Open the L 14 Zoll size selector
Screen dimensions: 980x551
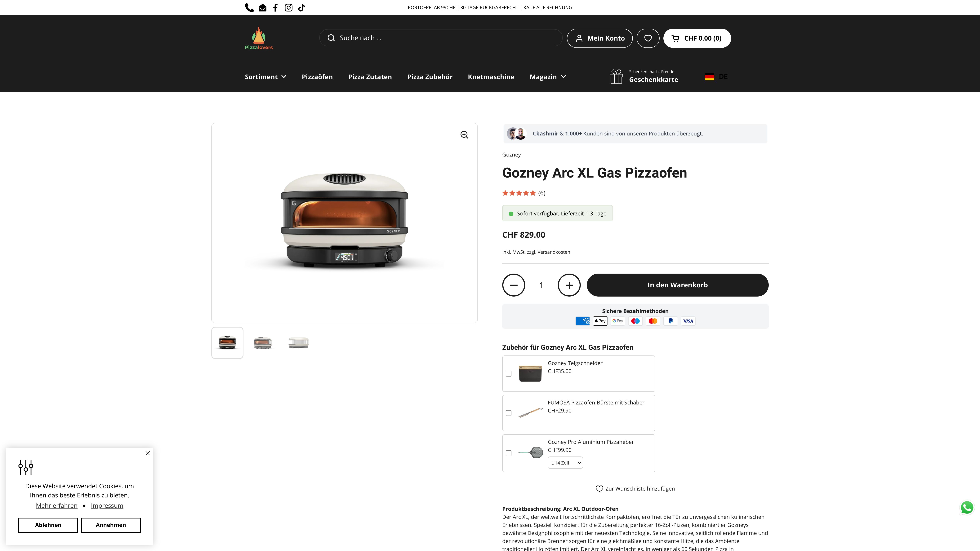[565, 462]
